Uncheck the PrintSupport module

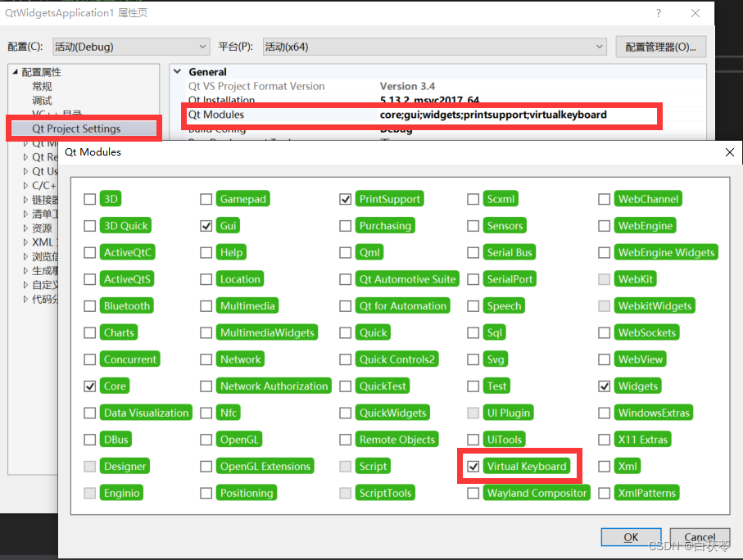click(345, 198)
